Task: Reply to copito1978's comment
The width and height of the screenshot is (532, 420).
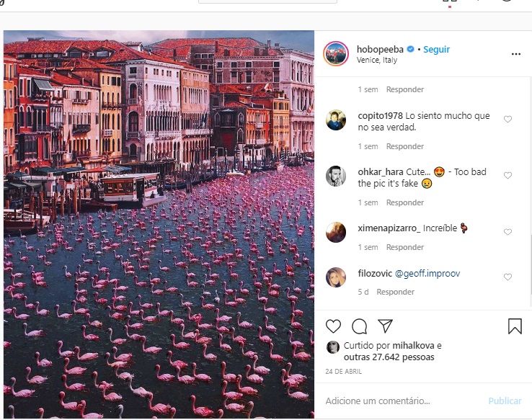Action: [x=405, y=146]
